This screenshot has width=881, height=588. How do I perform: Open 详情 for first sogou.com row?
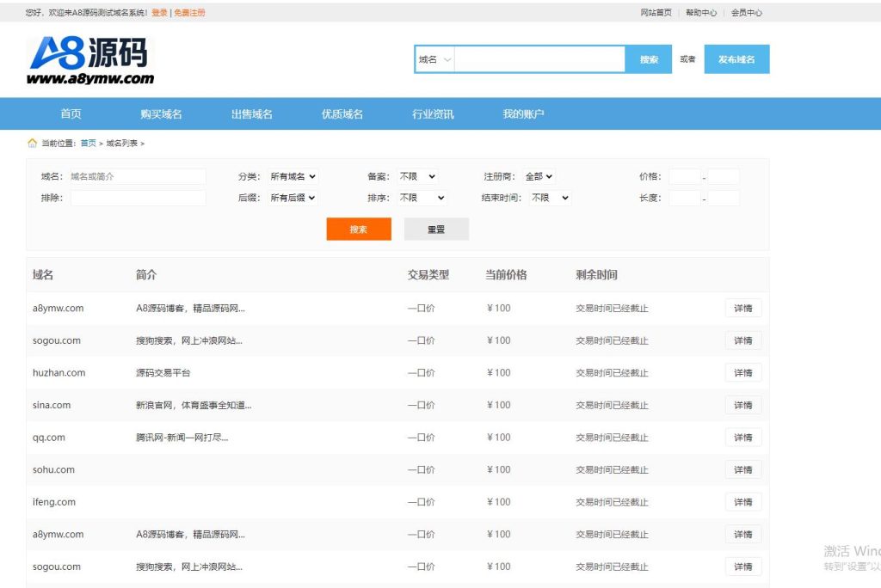click(x=742, y=340)
